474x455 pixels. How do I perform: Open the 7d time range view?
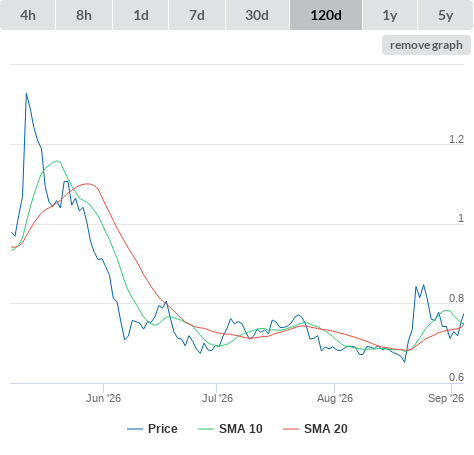coord(197,15)
